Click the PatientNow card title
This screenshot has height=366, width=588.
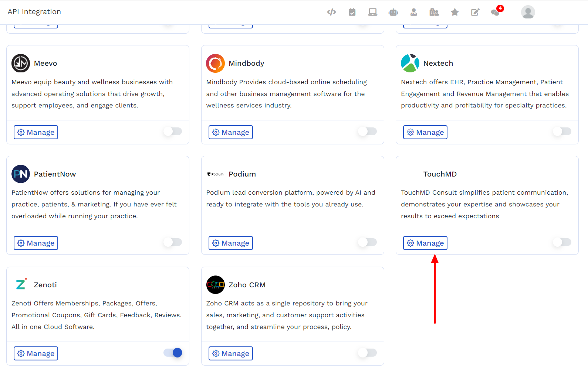click(x=55, y=174)
